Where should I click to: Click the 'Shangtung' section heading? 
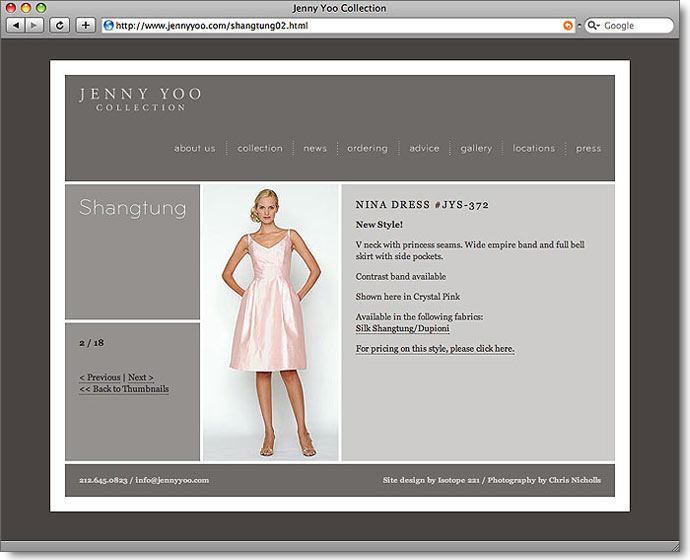(x=132, y=208)
